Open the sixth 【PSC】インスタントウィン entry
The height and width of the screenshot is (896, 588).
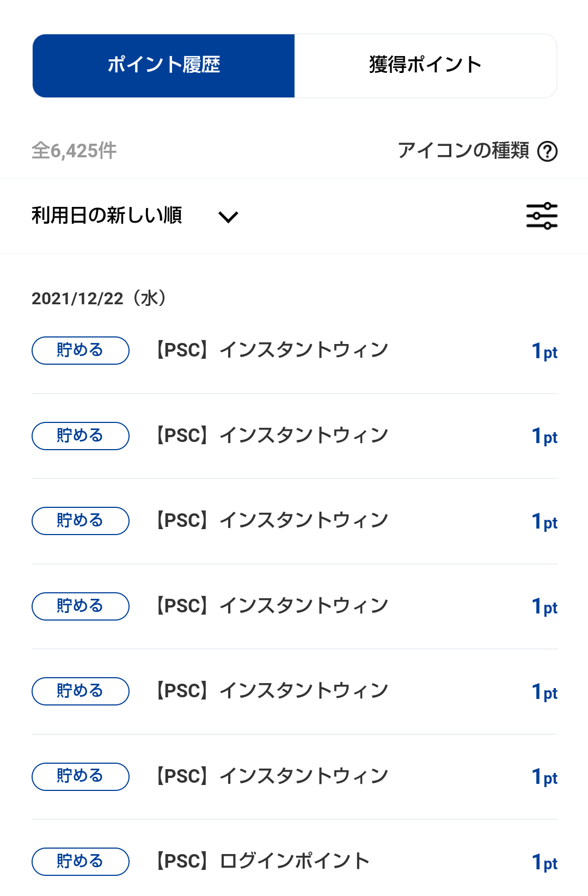pyautogui.click(x=272, y=776)
